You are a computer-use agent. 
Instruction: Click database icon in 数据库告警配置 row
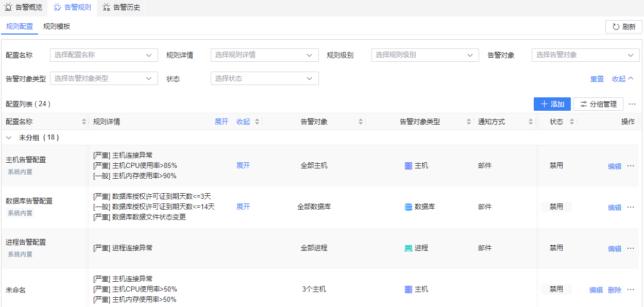tap(409, 207)
